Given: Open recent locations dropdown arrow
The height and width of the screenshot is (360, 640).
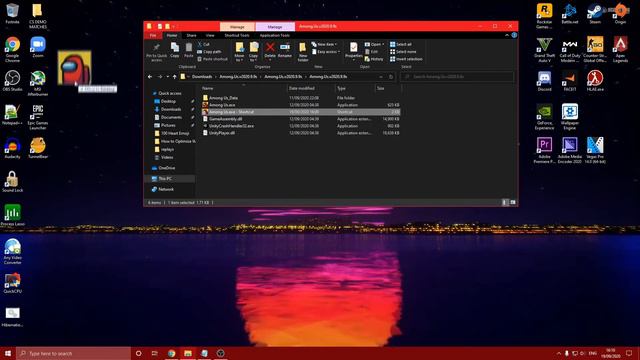Looking at the screenshot, I should (x=167, y=77).
